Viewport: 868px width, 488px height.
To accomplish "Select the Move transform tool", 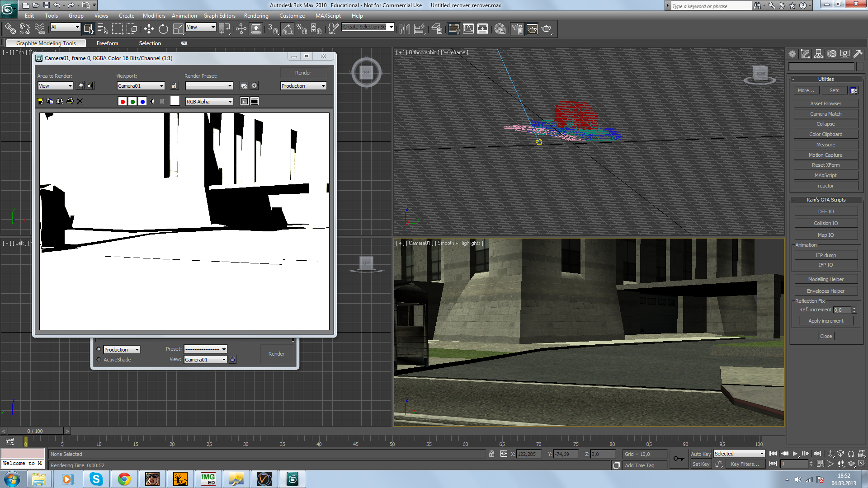I will click(x=149, y=29).
